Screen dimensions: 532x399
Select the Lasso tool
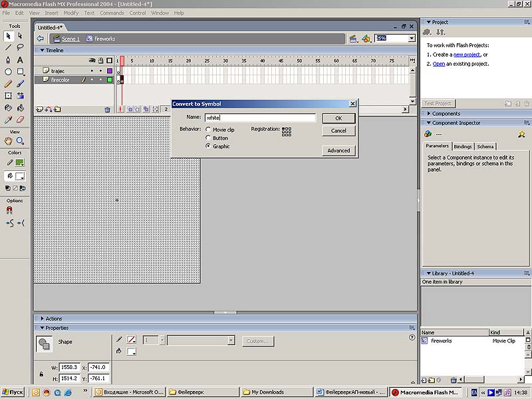21,47
